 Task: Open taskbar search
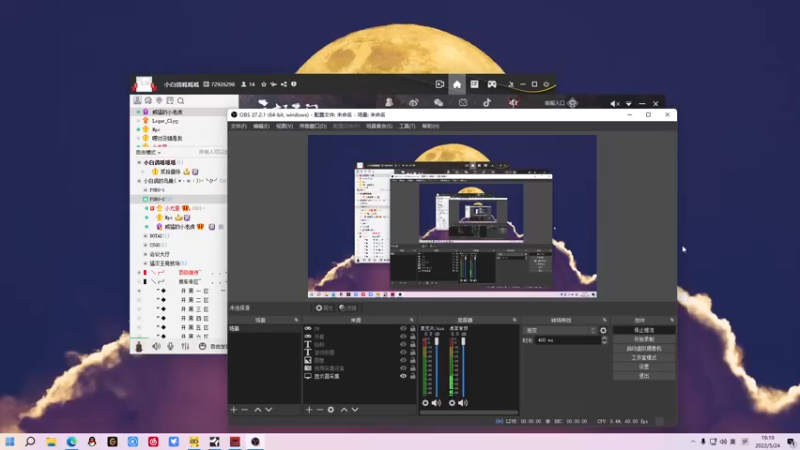coord(30,441)
